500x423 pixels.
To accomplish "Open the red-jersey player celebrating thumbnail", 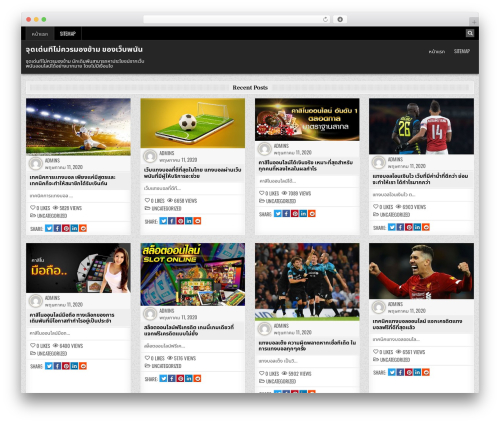I will click(x=421, y=271).
